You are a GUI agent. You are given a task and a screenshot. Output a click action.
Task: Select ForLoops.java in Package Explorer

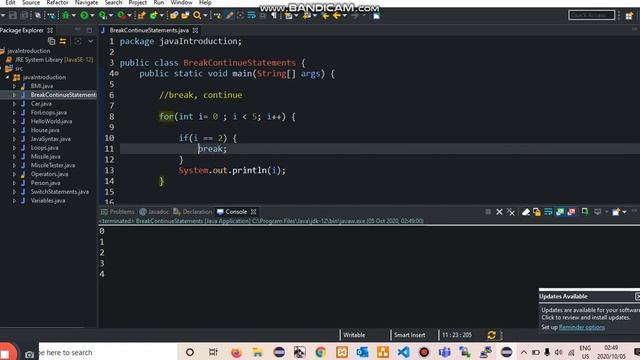[x=49, y=113]
